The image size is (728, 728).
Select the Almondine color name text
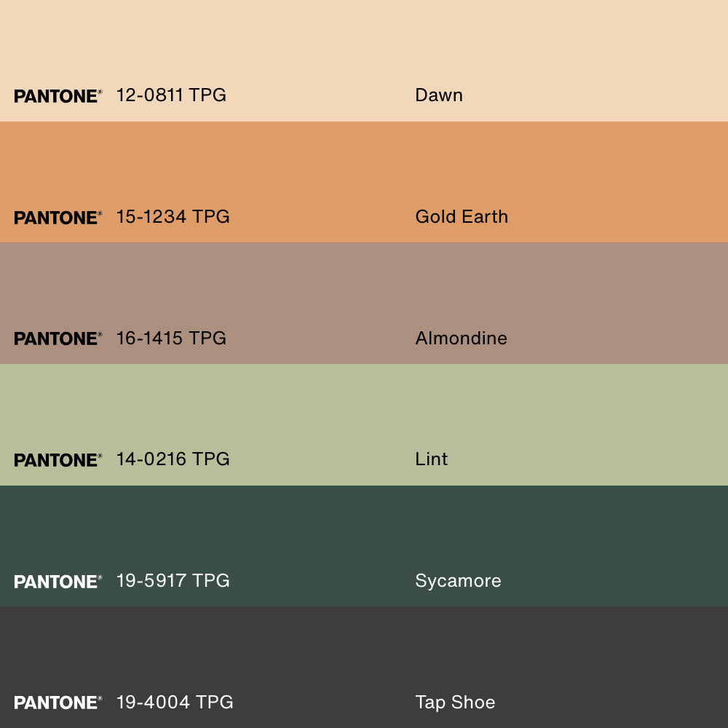pos(461,338)
